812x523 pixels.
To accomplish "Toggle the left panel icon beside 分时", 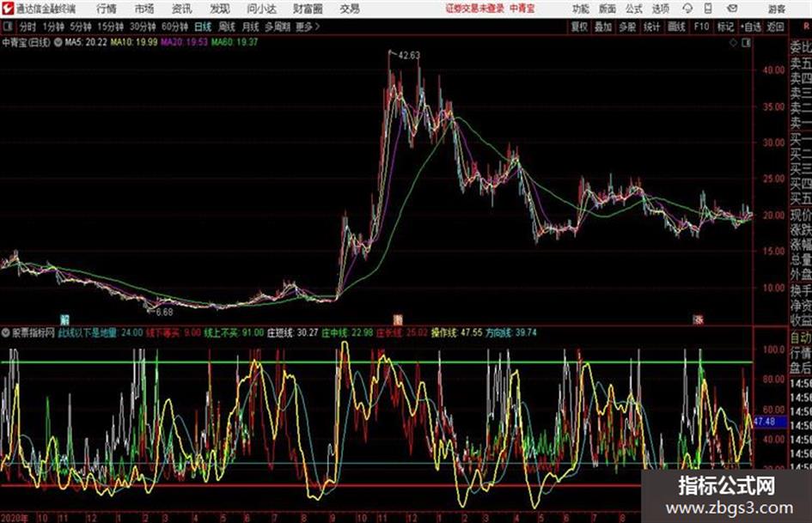I will (x=7, y=27).
